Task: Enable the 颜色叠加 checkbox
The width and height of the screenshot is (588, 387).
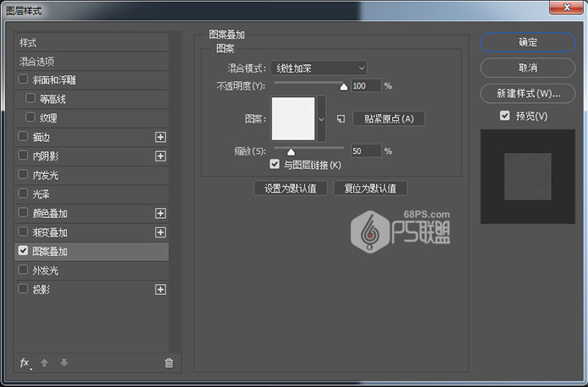Action: coord(23,212)
